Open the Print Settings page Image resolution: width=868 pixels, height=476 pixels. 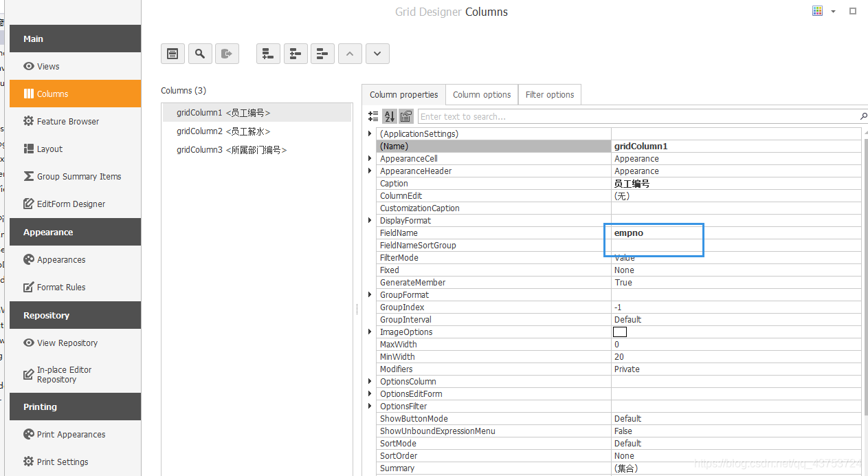coord(75,462)
